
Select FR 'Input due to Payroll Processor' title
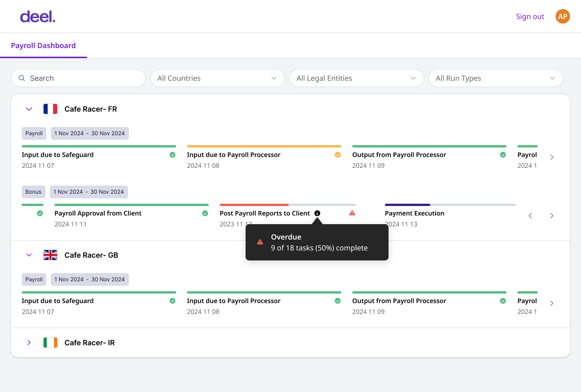click(234, 155)
